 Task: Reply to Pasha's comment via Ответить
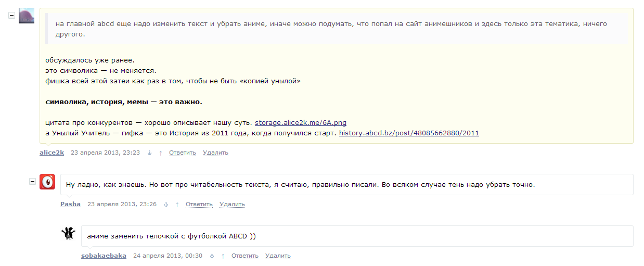[199, 205]
